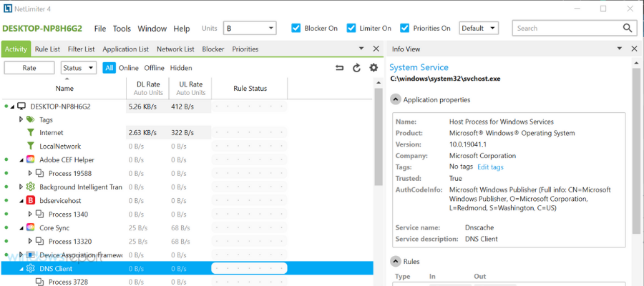Image resolution: width=644 pixels, height=286 pixels.
Task: Click the computer icon beside DESKTOP-NP8H6G2 row
Action: click(21, 107)
